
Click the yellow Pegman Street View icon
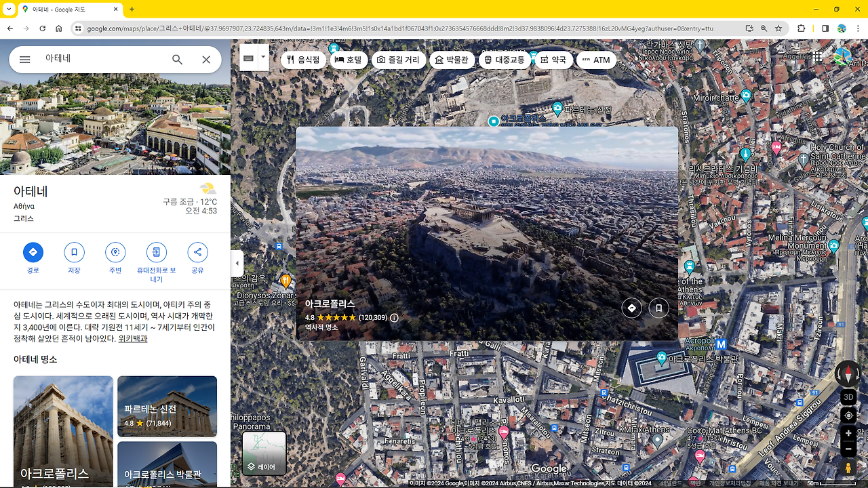coord(848,468)
